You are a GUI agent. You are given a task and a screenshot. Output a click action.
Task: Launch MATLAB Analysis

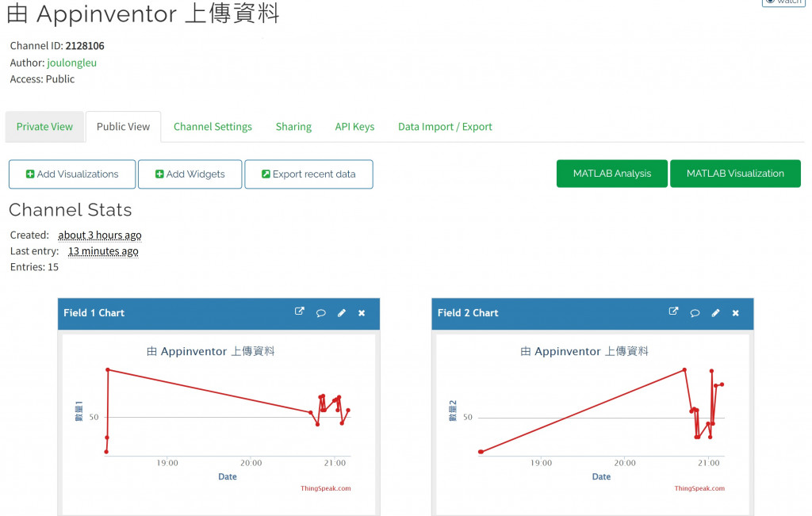point(612,174)
